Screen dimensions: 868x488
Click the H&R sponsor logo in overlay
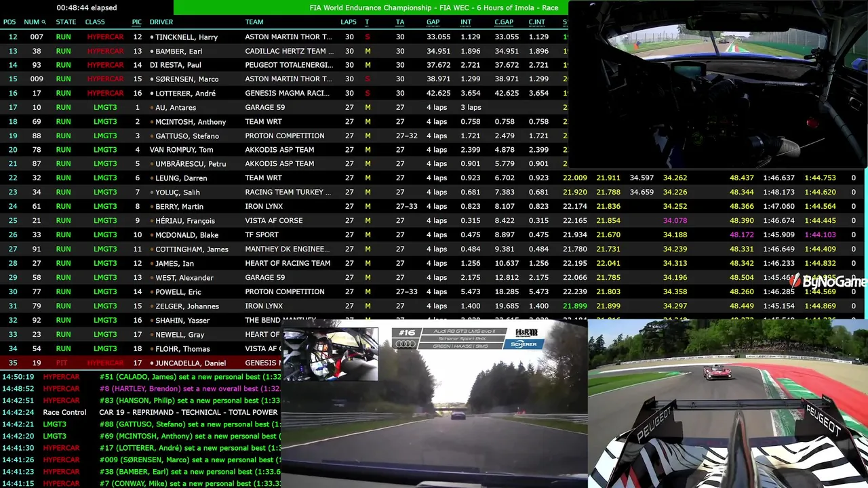click(526, 332)
